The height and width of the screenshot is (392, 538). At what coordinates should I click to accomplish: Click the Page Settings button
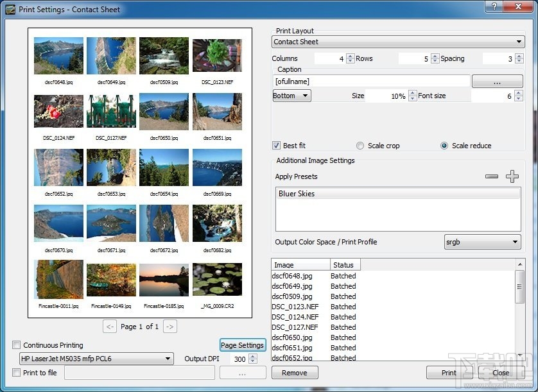(x=242, y=345)
